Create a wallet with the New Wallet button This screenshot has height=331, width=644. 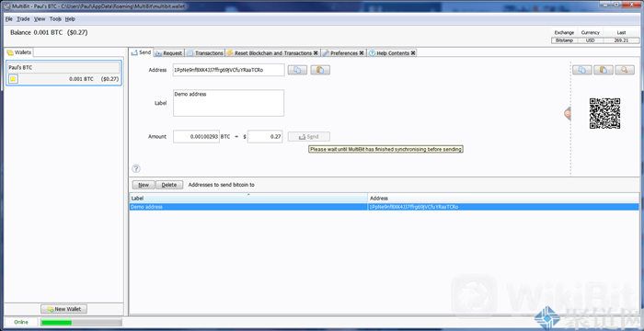pyautogui.click(x=64, y=309)
